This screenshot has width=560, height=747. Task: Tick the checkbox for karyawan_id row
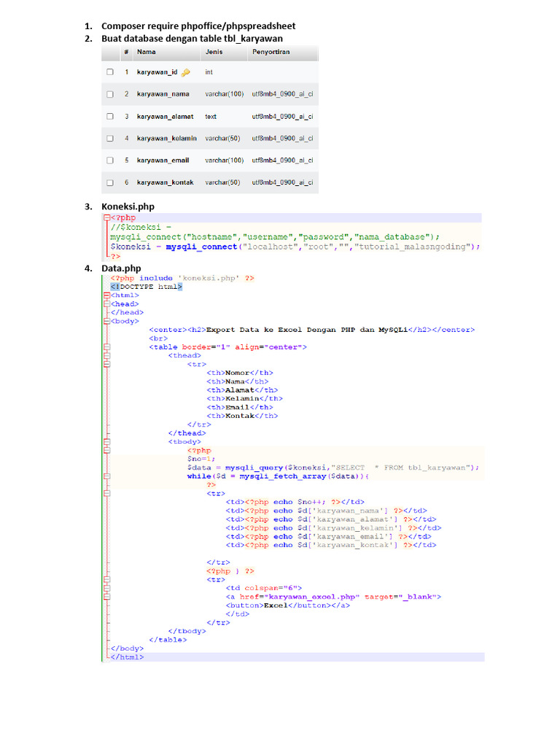click(110, 72)
